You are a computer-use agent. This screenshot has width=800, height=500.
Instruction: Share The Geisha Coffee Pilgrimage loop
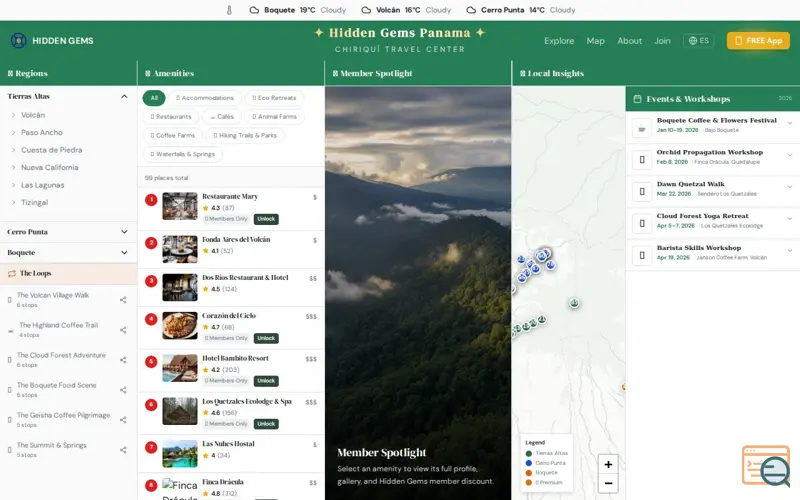pos(123,420)
